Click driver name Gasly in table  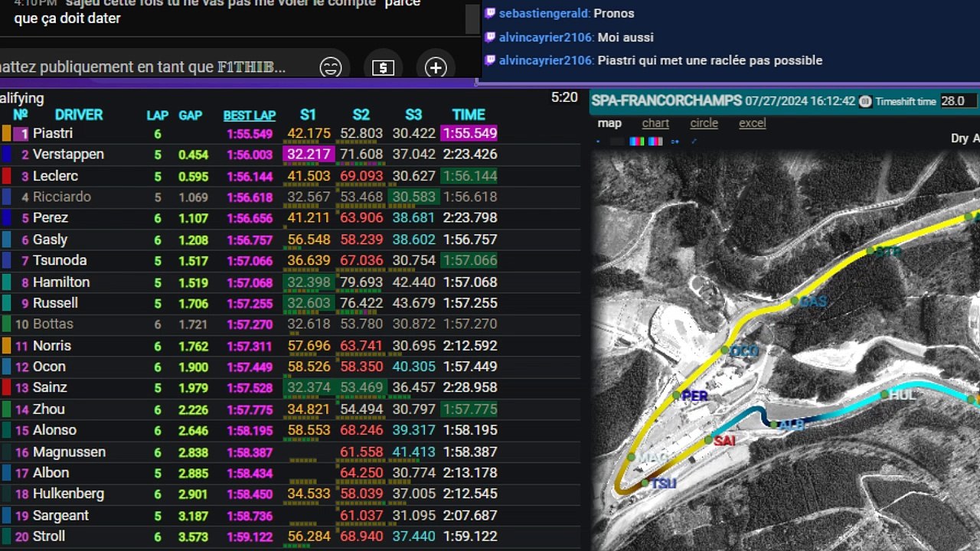coord(51,240)
